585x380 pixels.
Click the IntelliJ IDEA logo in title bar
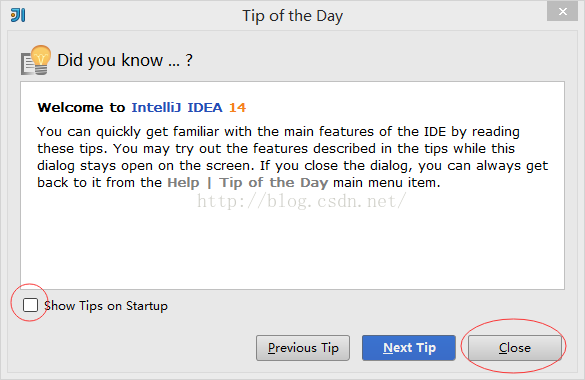(x=18, y=15)
